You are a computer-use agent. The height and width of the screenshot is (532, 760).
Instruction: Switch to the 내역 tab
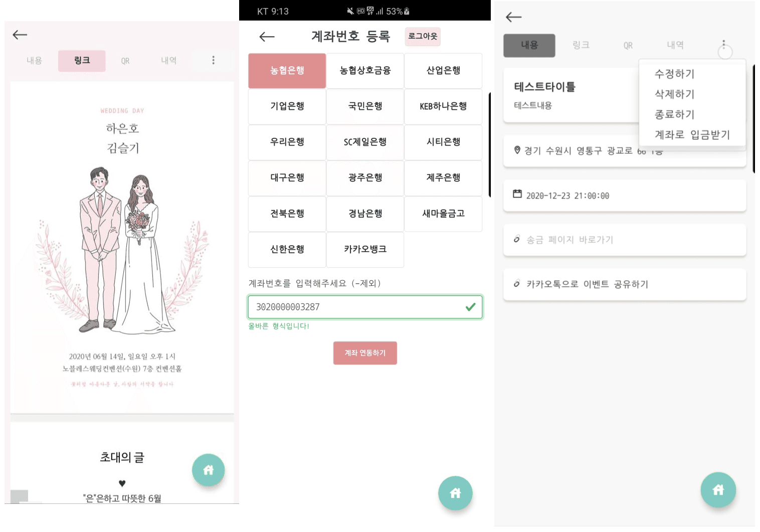(675, 45)
